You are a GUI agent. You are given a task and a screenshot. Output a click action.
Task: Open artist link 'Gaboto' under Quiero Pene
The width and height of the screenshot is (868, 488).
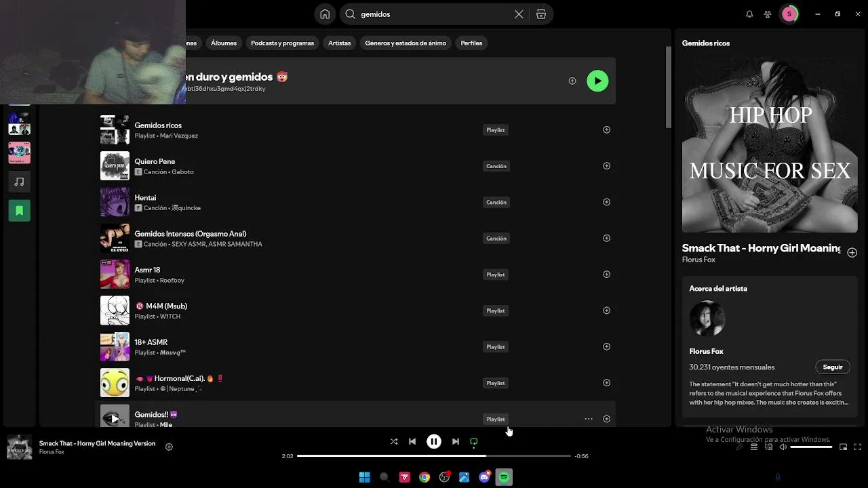[x=182, y=172]
